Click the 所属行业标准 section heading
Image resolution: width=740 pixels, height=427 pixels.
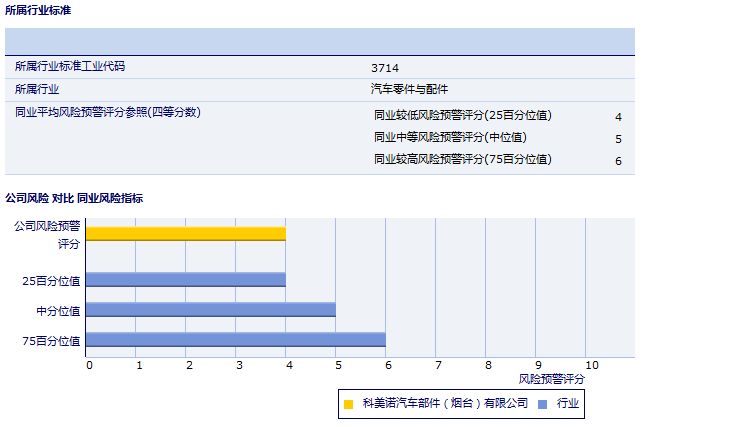point(38,10)
